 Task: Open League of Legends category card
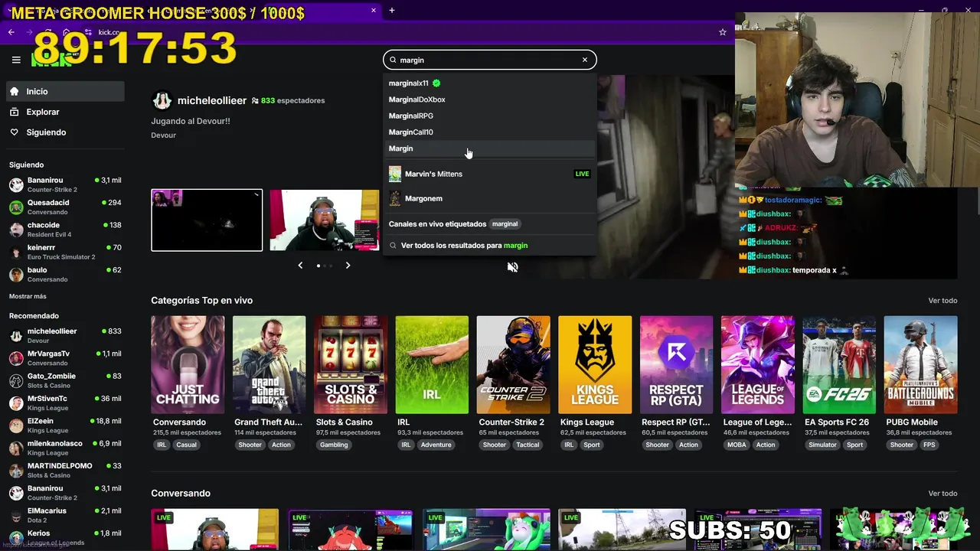click(757, 365)
